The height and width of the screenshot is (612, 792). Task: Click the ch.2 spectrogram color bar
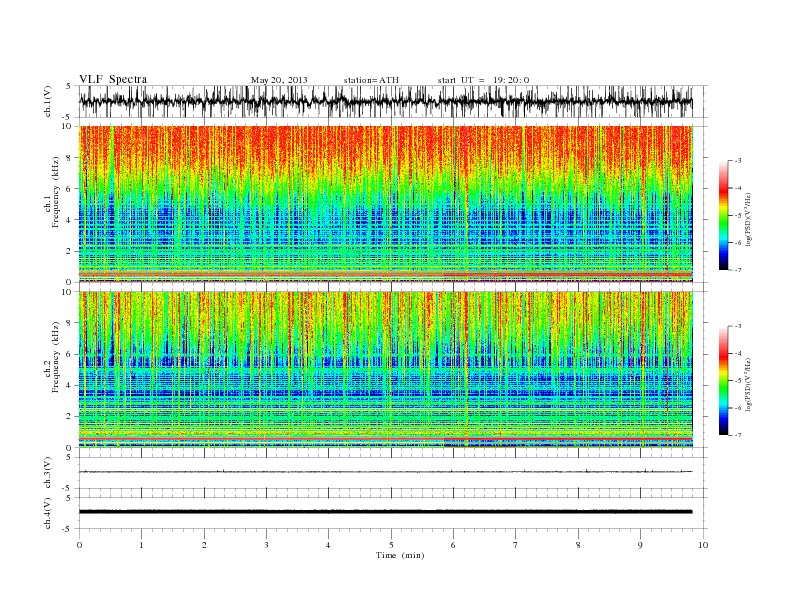coord(723,380)
